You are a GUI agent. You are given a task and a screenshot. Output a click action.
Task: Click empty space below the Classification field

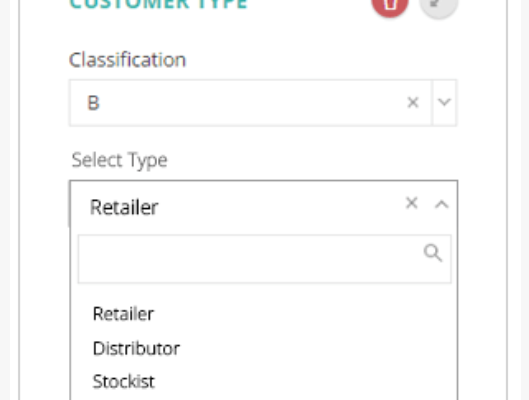click(x=263, y=138)
